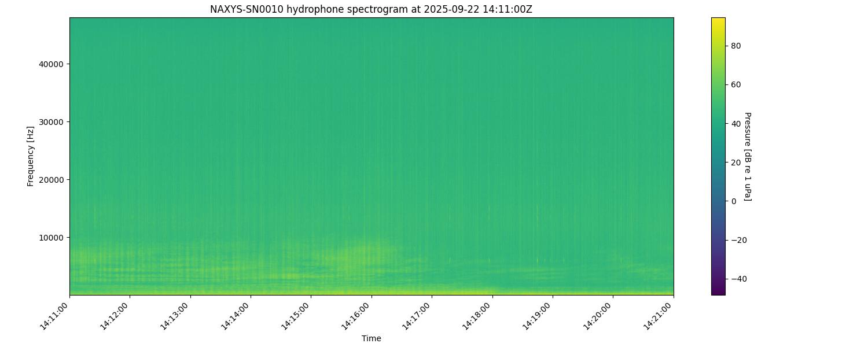The width and height of the screenshot is (868, 347).
Task: Click the Time x-axis label
Action: point(371,338)
